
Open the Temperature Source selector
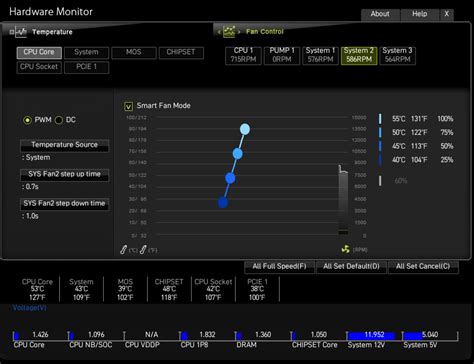65,145
